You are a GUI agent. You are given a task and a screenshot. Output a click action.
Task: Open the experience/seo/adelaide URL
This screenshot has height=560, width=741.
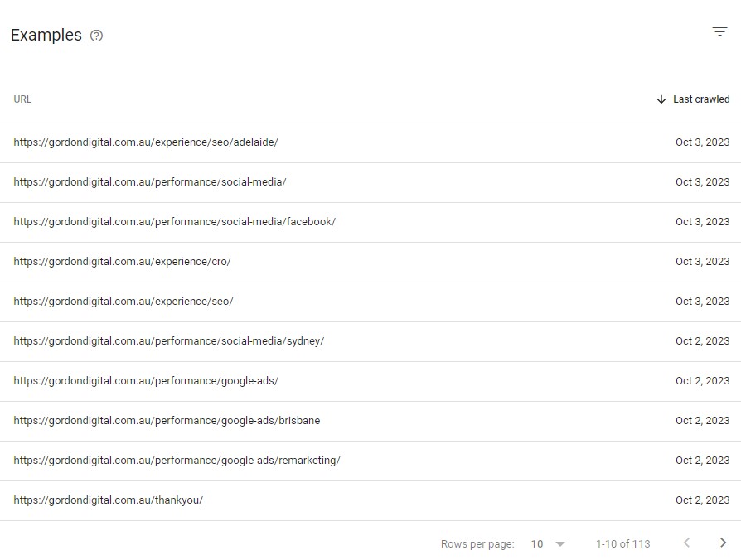click(x=145, y=142)
